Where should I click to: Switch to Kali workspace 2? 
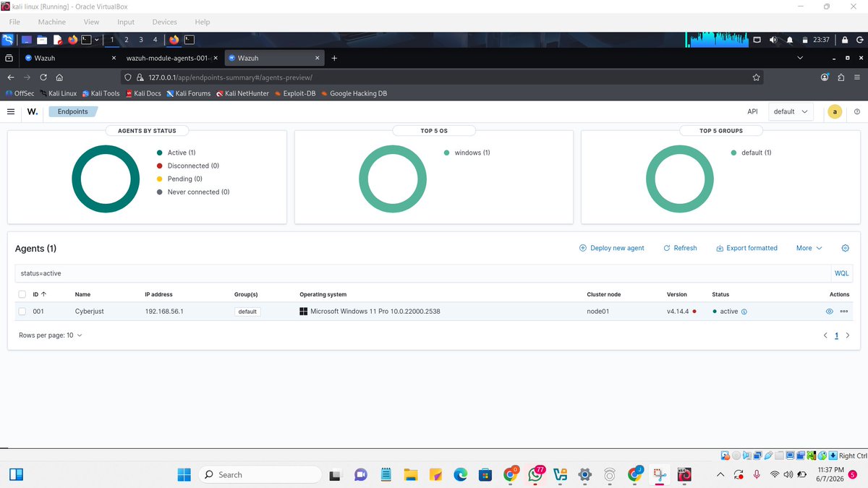tap(127, 40)
